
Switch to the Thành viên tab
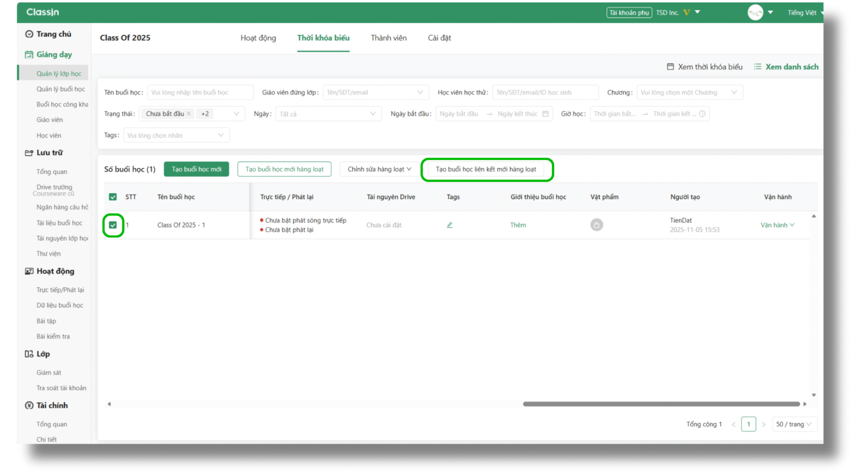coord(388,38)
